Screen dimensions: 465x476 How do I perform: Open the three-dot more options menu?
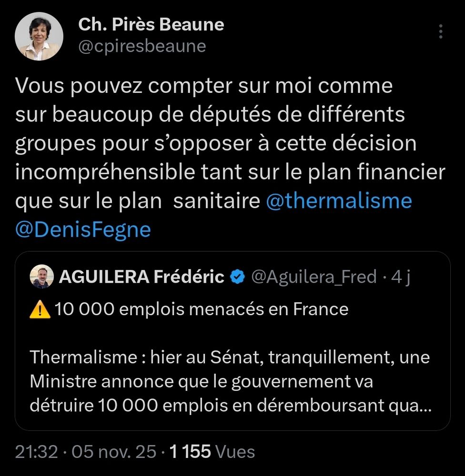pos(440,31)
